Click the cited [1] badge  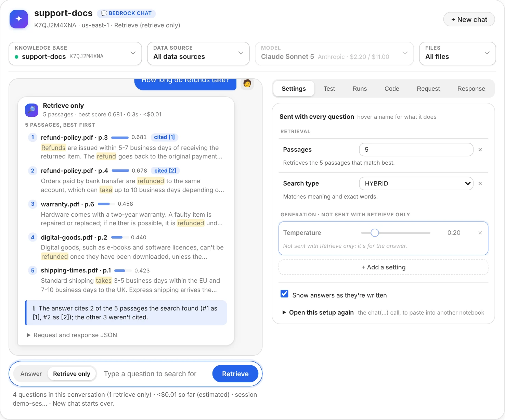point(164,137)
